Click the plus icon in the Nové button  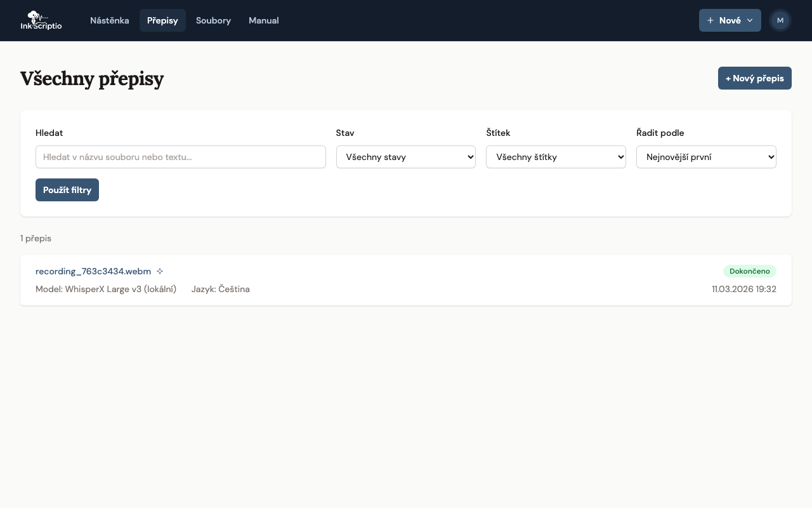[710, 20]
